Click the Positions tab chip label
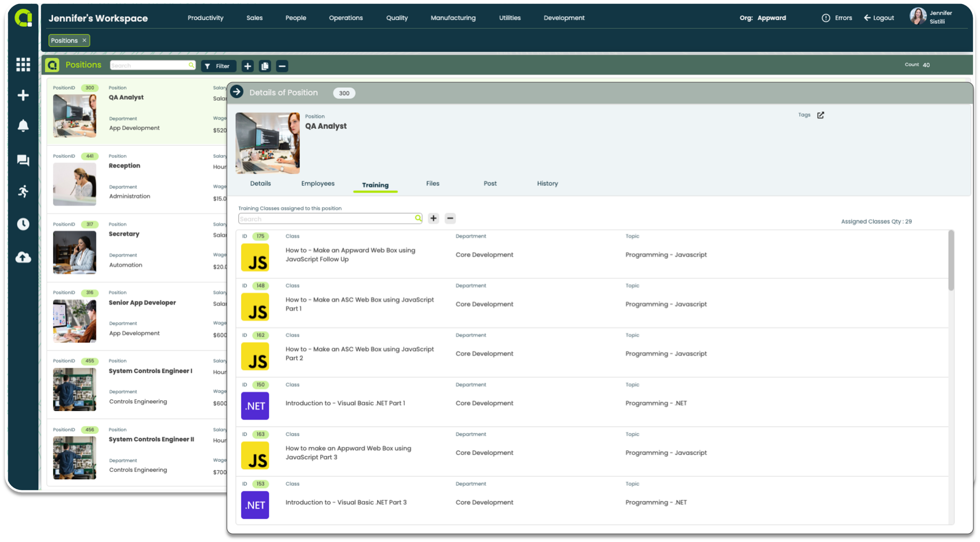Image resolution: width=980 pixels, height=542 pixels. click(x=64, y=40)
